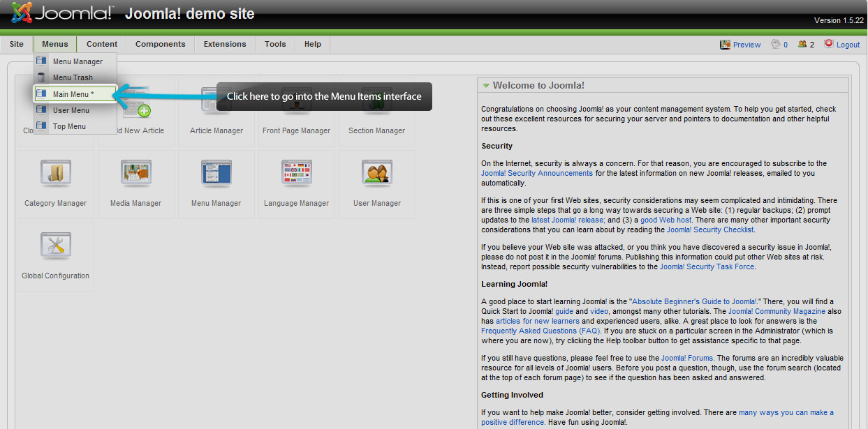Open the Absolute Beginner's Guide to Joomla! link
The width and height of the screenshot is (868, 429).
point(693,302)
